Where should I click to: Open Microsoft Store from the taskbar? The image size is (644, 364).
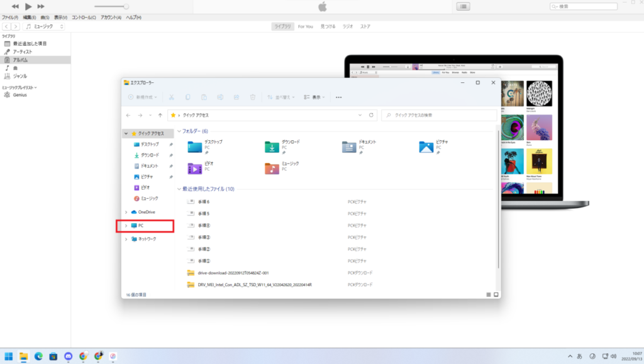[x=53, y=356]
